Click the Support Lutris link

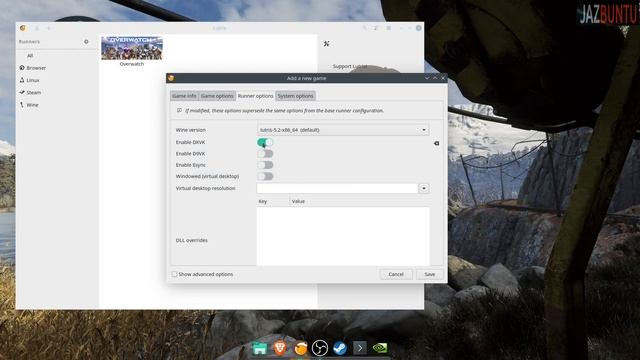coord(350,66)
